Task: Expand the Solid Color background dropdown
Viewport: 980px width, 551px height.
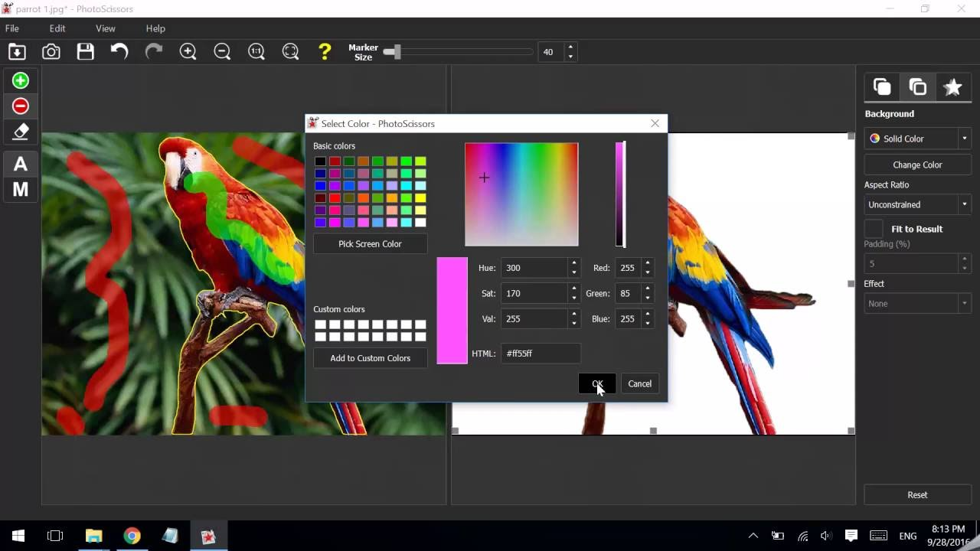Action: [917, 139]
